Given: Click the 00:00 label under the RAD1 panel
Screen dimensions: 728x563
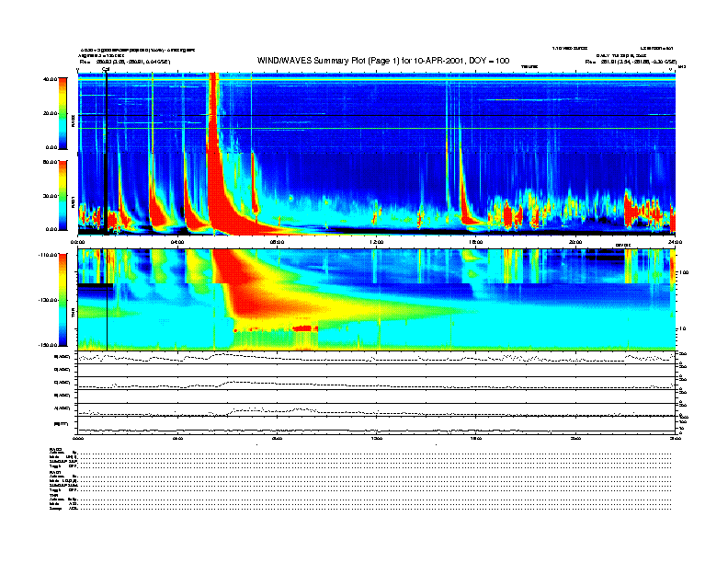Looking at the screenshot, I should (x=77, y=242).
